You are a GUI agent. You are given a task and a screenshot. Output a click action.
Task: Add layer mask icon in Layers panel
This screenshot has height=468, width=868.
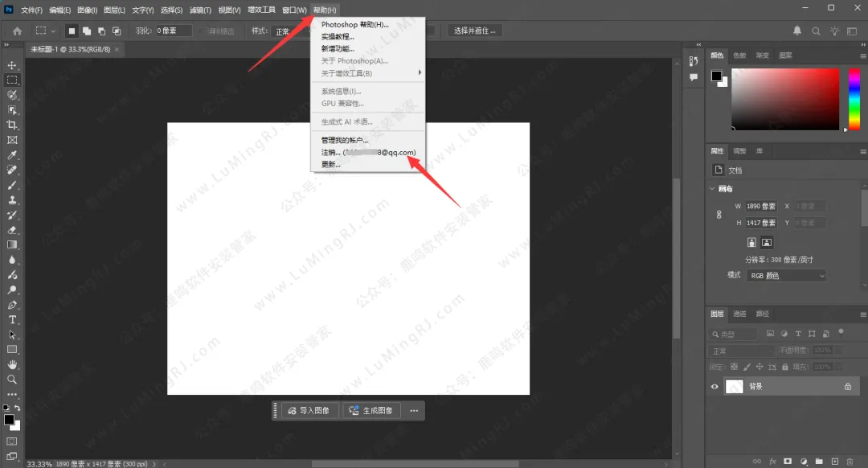788,462
